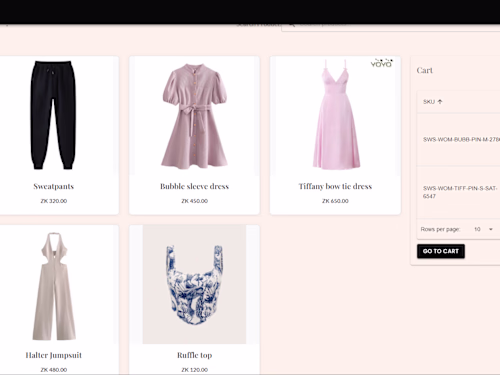Image resolution: width=500 pixels, height=375 pixels.
Task: Open the Sweatpants product image
Action: click(x=54, y=115)
